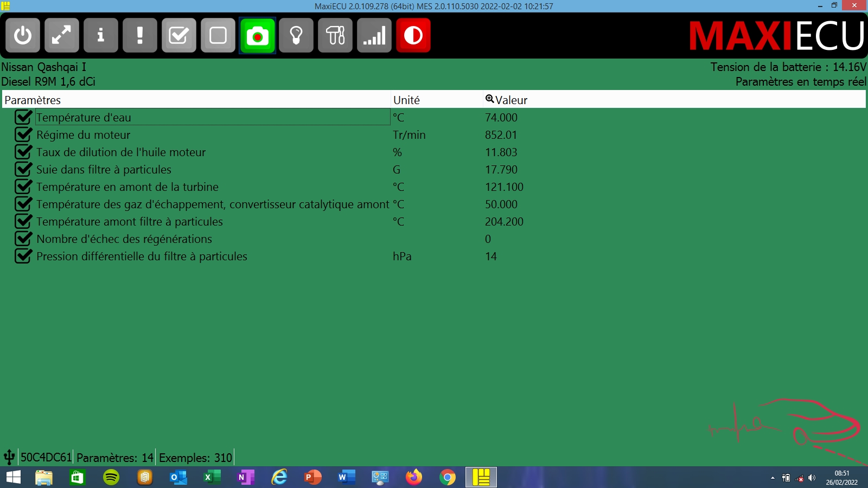Open Excel from the taskbar

tap(212, 477)
